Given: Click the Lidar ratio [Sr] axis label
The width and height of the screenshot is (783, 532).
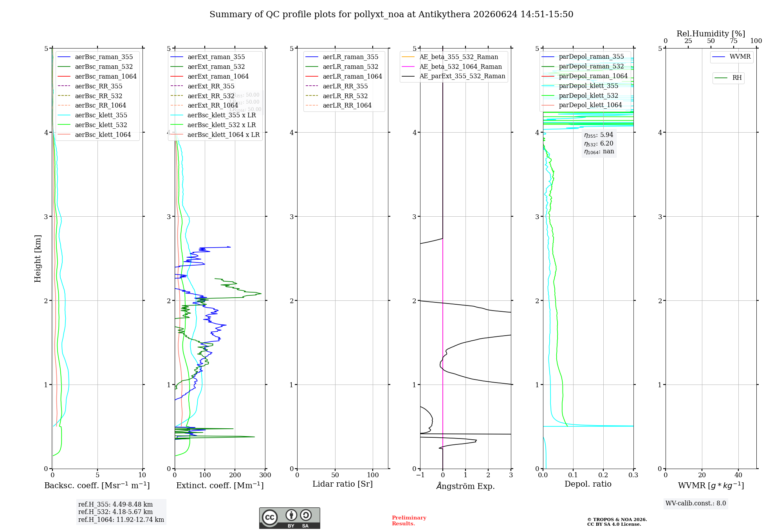Looking at the screenshot, I should [x=343, y=484].
